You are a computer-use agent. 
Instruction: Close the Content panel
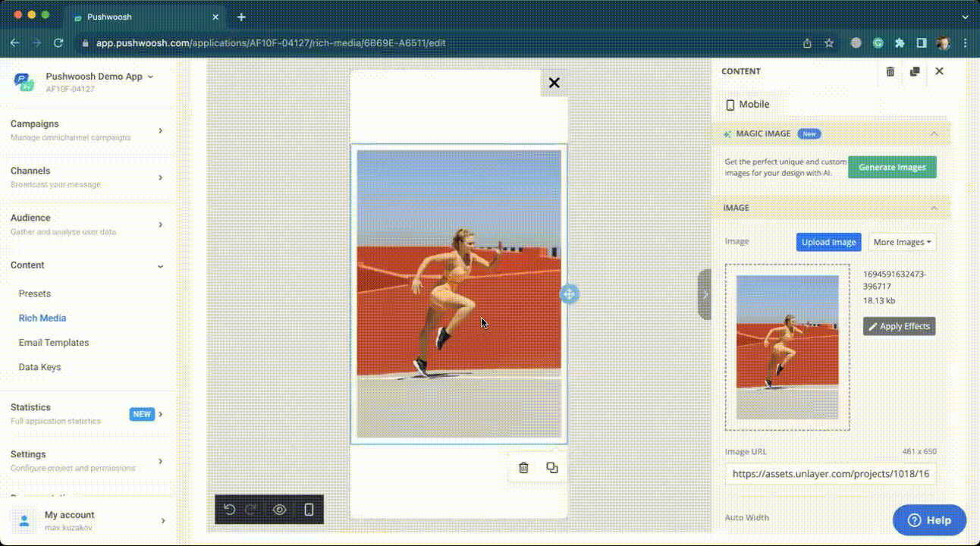(x=939, y=71)
